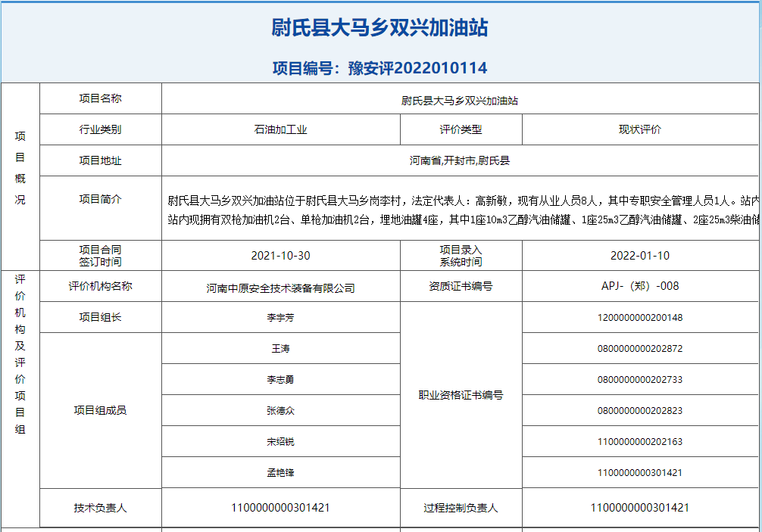Screen dimensions: 762x532
Task: Select certificate number 0800000000202733
Action: click(x=639, y=380)
